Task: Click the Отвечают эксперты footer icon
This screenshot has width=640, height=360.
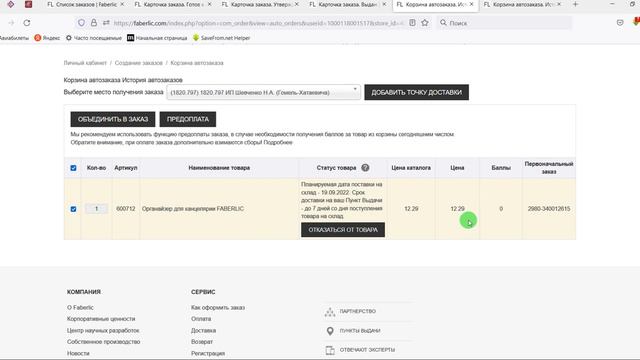Action: pos(330,350)
